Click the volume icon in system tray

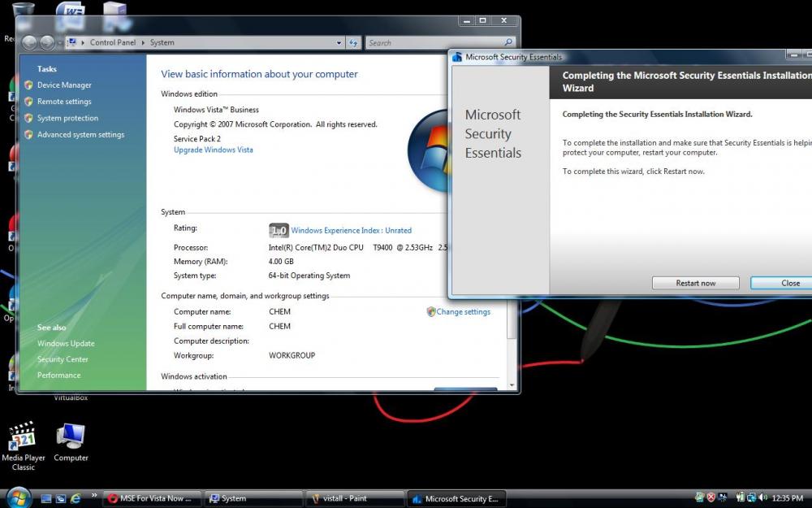(x=764, y=497)
